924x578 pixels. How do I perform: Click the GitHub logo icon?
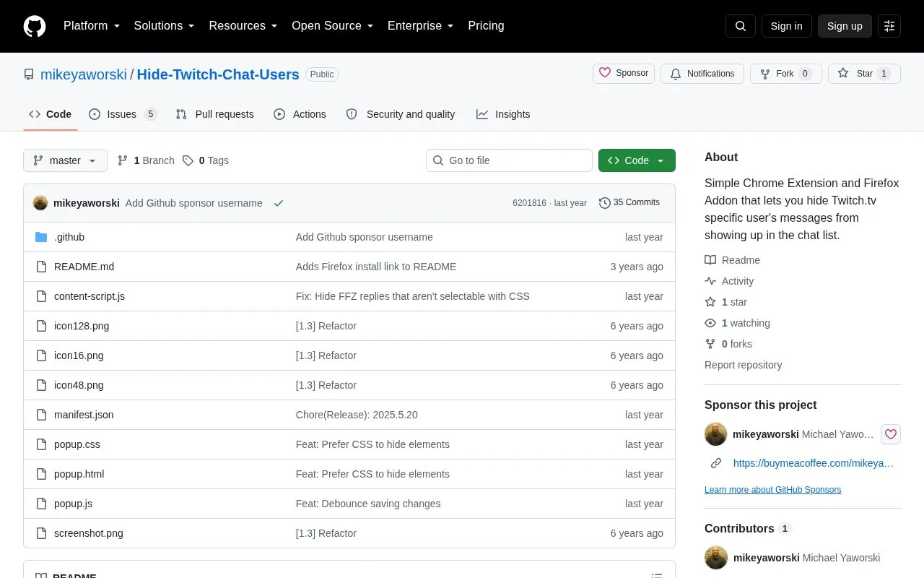pos(35,26)
